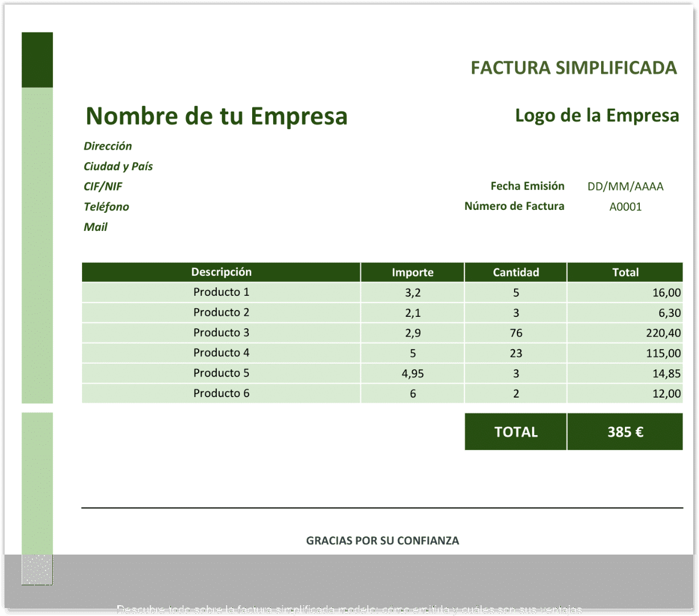
Task: Click the cantidad value 23
Action: pyautogui.click(x=516, y=353)
